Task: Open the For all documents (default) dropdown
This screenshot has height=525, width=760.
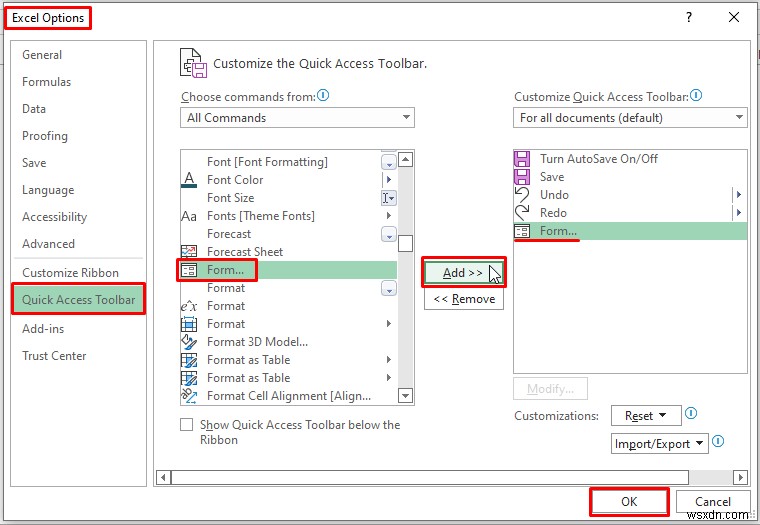Action: [630, 118]
